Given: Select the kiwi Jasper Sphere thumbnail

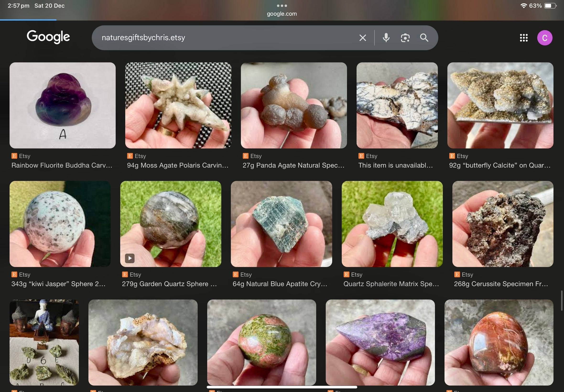Looking at the screenshot, I should [x=60, y=224].
